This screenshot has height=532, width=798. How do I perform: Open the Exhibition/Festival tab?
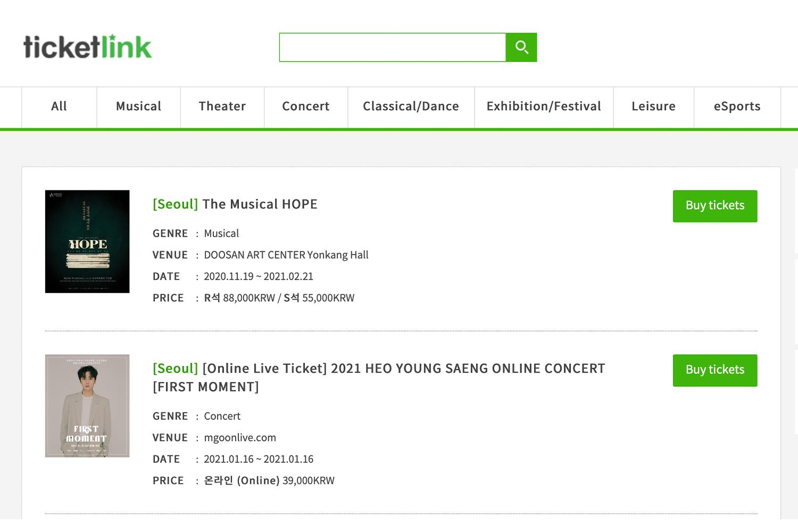point(544,106)
